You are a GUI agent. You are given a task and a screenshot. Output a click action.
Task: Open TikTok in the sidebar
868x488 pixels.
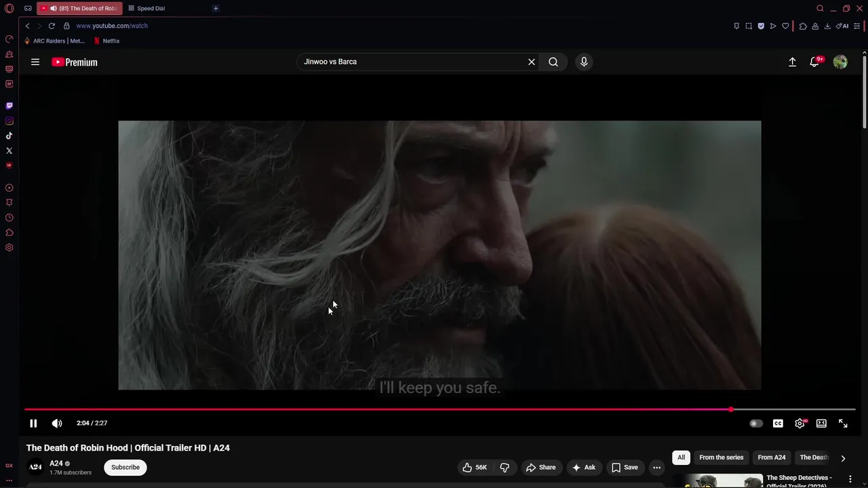9,136
